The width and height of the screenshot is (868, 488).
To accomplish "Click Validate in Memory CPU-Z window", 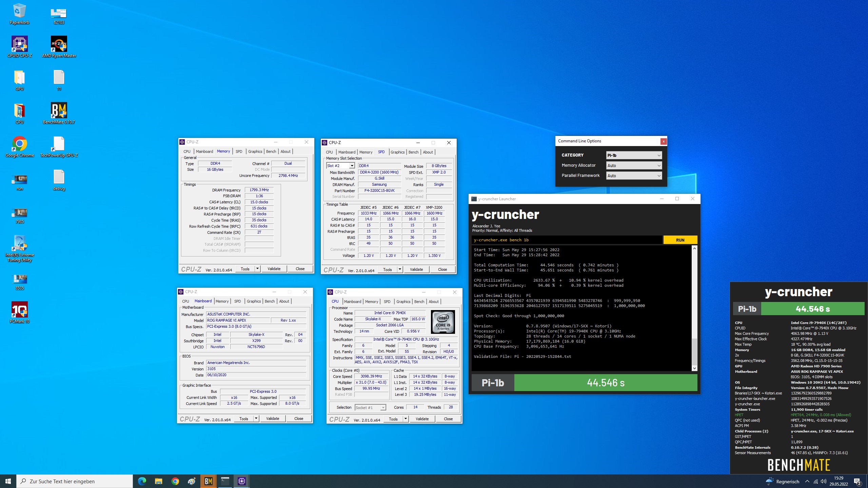I will pos(274,269).
